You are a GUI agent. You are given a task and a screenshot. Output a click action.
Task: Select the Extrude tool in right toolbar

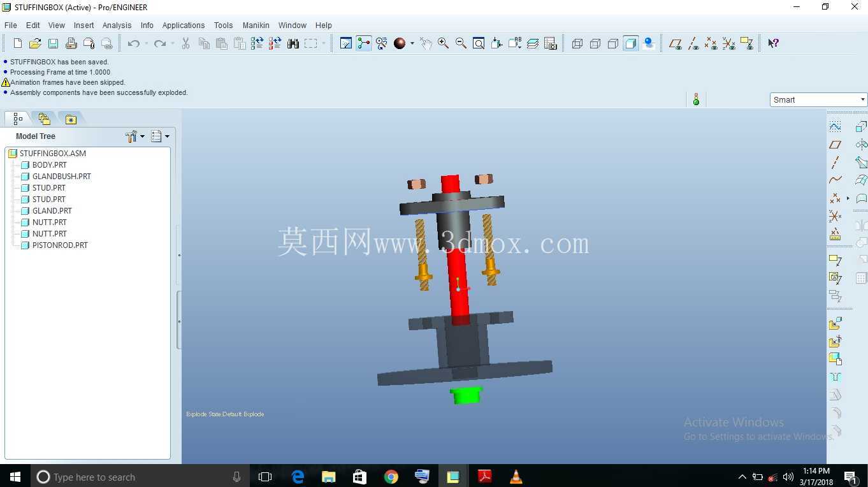tap(861, 126)
